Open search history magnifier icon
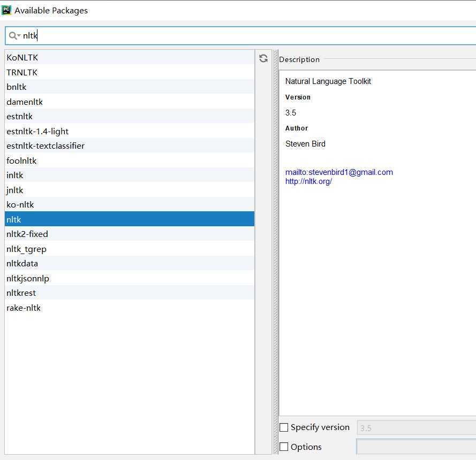The image size is (476, 460). point(14,36)
